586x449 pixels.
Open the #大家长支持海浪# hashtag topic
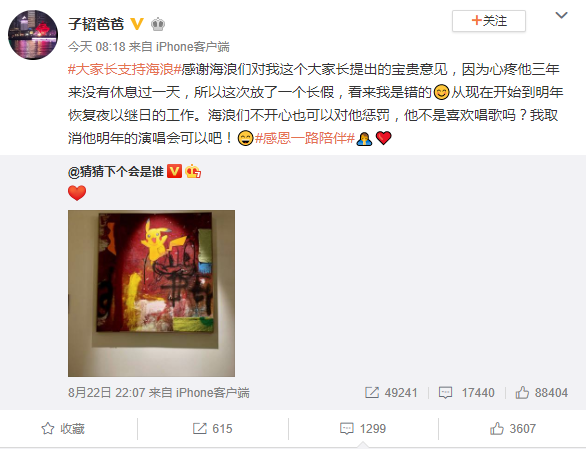pyautogui.click(x=124, y=70)
